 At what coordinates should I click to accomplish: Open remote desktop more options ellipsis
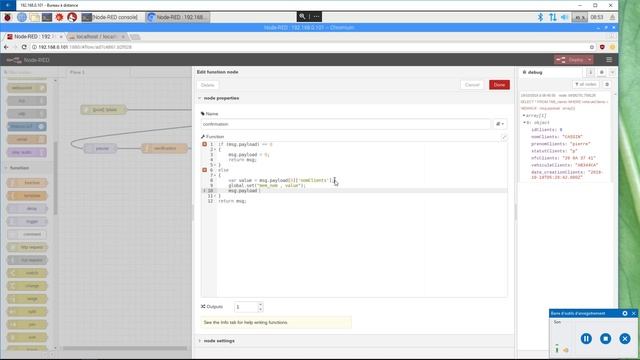(316, 16)
